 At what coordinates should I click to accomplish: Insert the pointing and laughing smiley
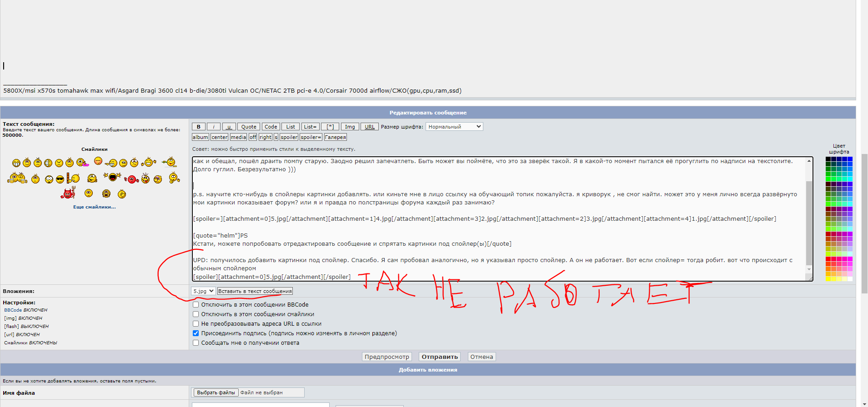pyautogui.click(x=111, y=163)
